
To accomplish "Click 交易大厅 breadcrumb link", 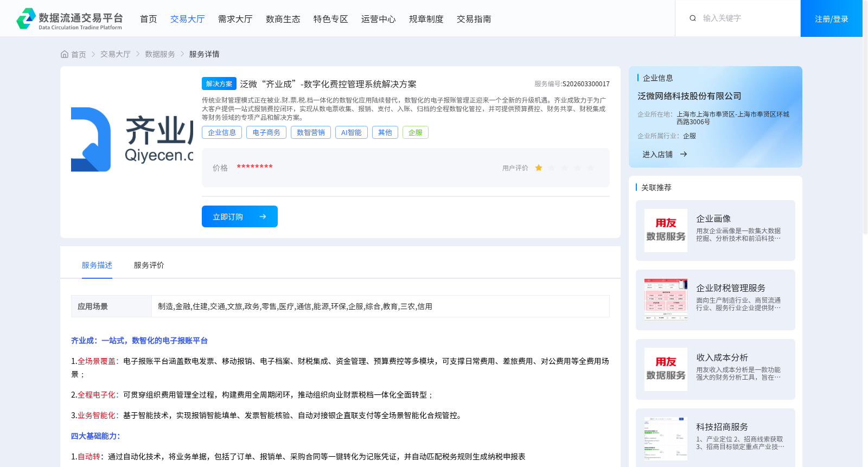I will coord(116,54).
